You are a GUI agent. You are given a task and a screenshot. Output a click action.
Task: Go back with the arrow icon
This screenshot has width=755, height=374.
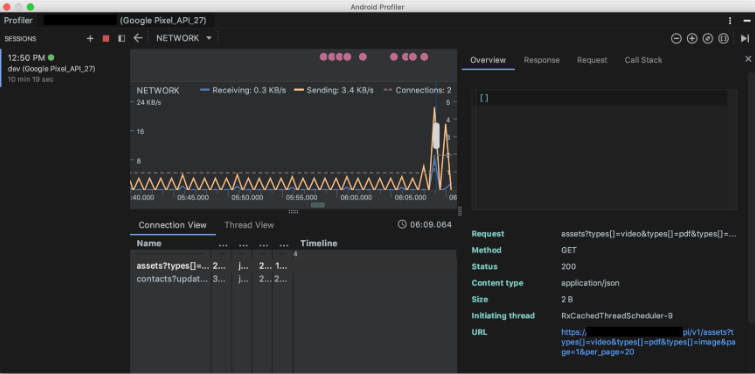pyautogui.click(x=138, y=38)
